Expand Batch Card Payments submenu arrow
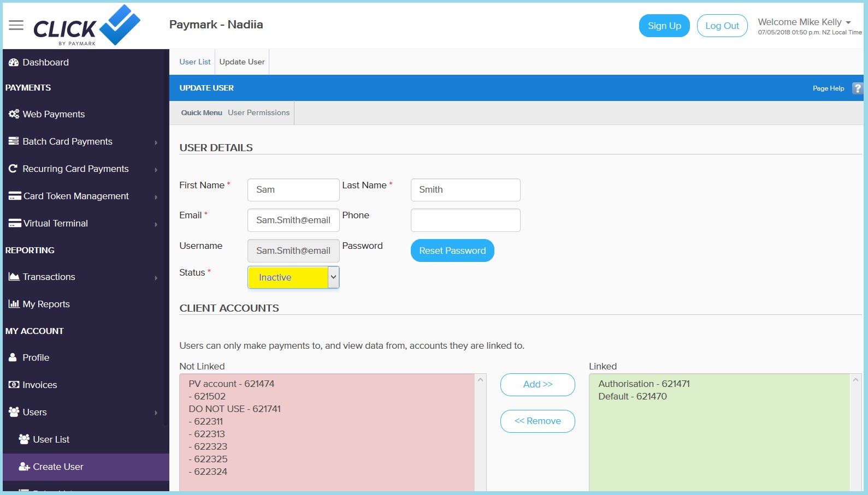Screen dimensions: 868x495 156,142
